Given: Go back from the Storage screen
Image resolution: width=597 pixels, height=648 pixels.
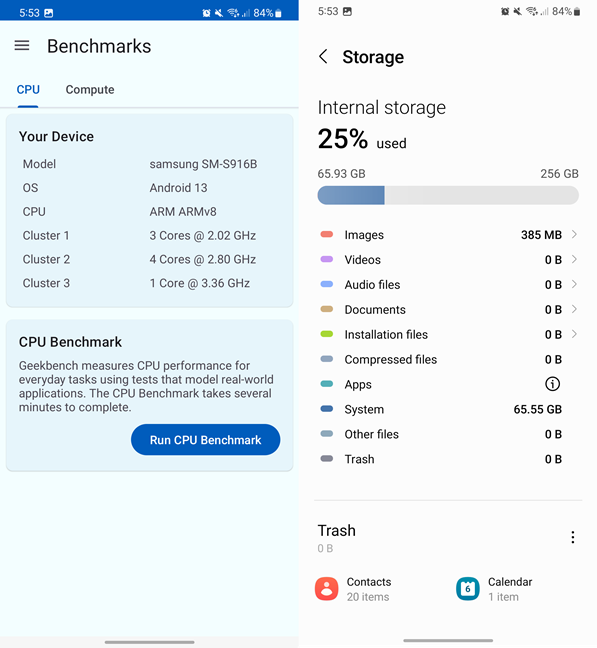Looking at the screenshot, I should click(323, 57).
